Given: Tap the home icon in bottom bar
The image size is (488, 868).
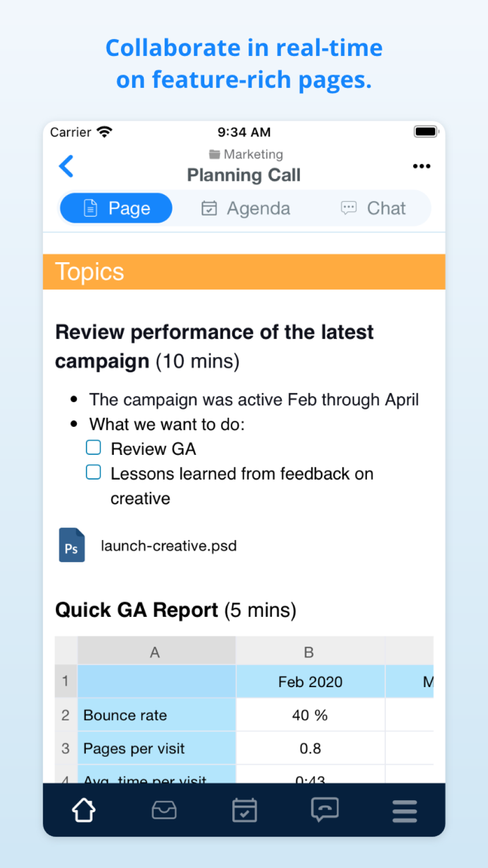Looking at the screenshot, I should coord(84,810).
